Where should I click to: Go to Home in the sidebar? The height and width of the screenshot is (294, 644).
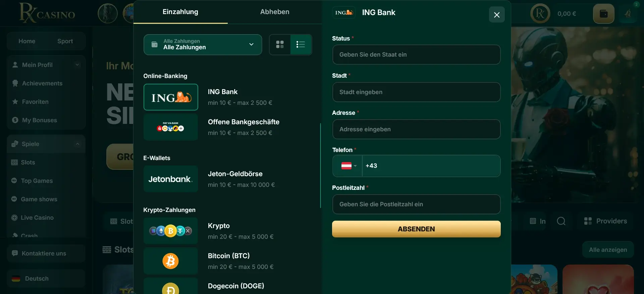[27, 41]
